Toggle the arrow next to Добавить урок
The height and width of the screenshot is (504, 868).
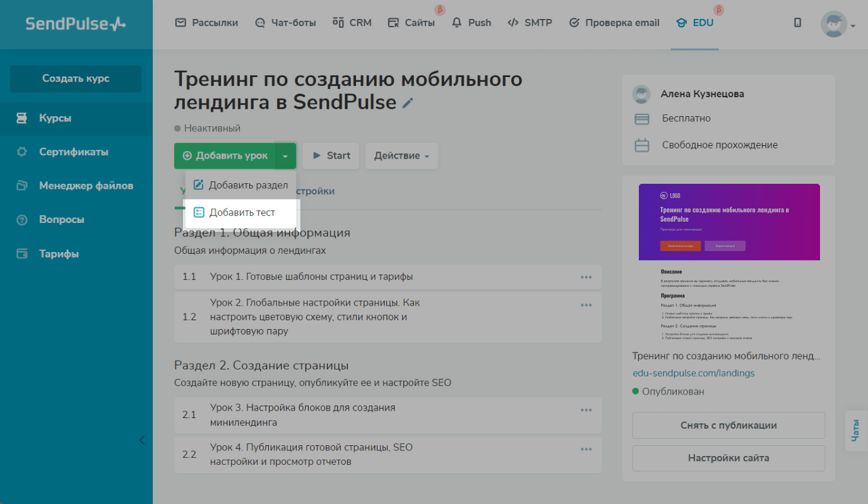(285, 155)
